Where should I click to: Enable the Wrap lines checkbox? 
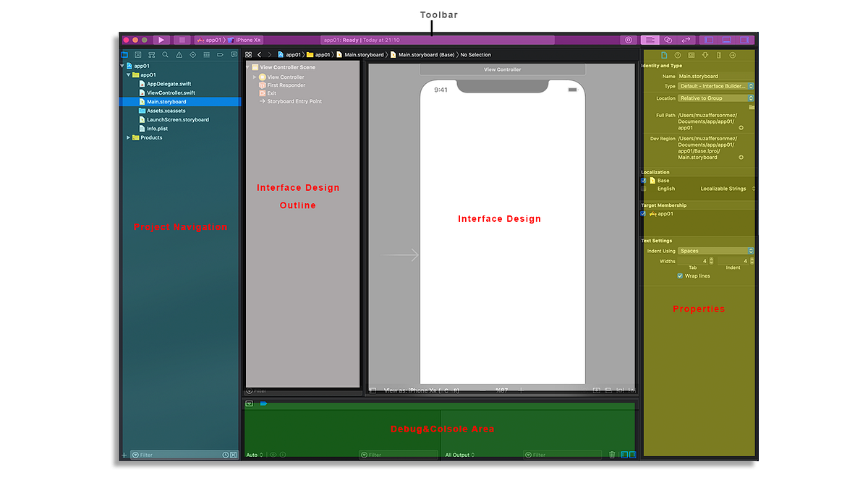point(679,275)
